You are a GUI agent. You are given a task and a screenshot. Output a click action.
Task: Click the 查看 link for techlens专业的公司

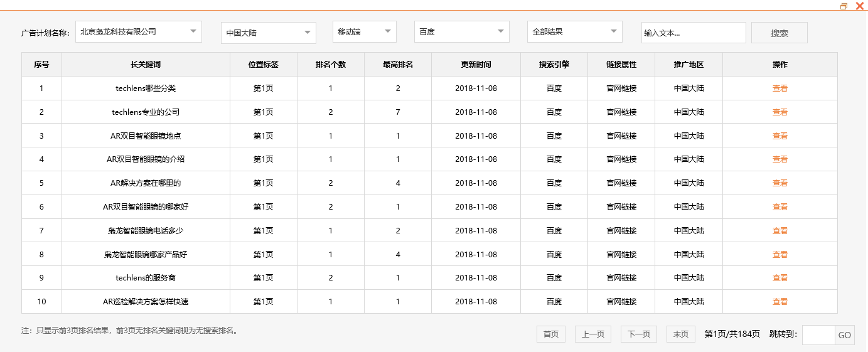point(780,112)
